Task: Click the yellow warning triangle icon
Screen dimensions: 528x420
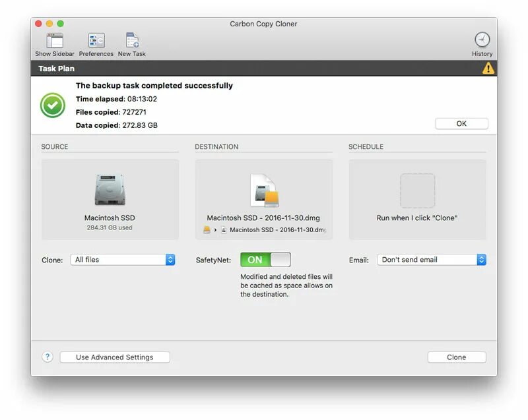Action: coord(488,69)
